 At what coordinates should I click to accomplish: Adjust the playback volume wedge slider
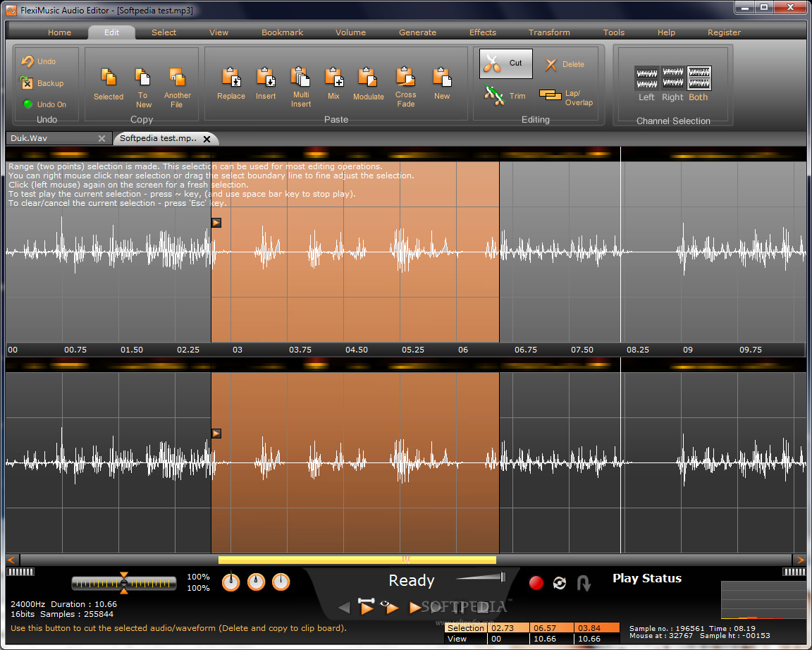481,577
